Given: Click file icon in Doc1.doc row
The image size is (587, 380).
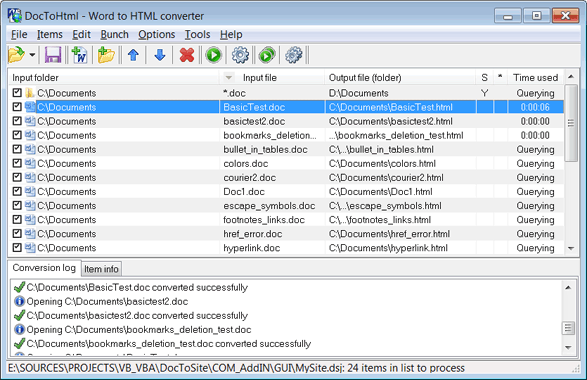Looking at the screenshot, I should pyautogui.click(x=30, y=192).
